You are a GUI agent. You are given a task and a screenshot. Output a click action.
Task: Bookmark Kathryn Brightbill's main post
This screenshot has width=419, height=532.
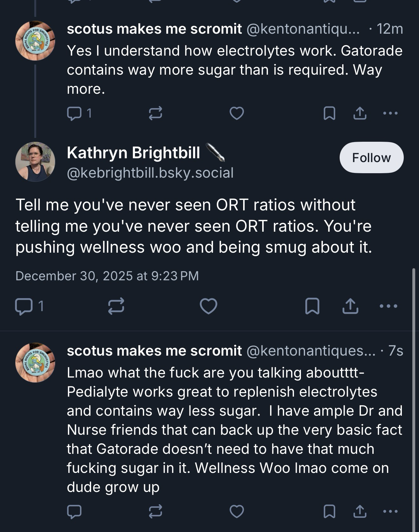point(312,306)
